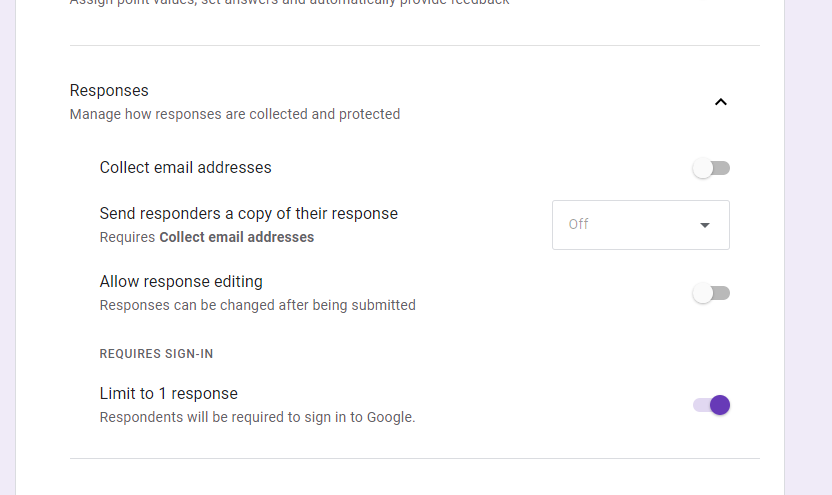Click the dropdown arrow beside Off
This screenshot has width=832, height=495.
pyautogui.click(x=705, y=225)
